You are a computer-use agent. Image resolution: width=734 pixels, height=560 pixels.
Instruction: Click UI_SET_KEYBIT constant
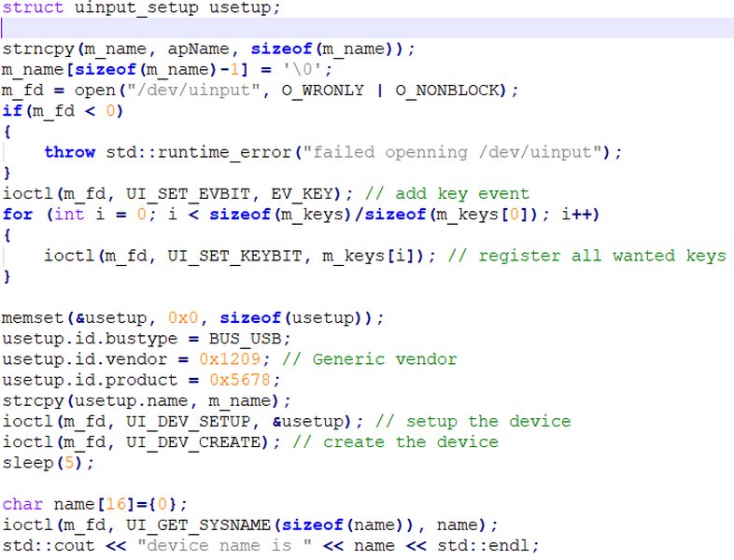point(234,256)
